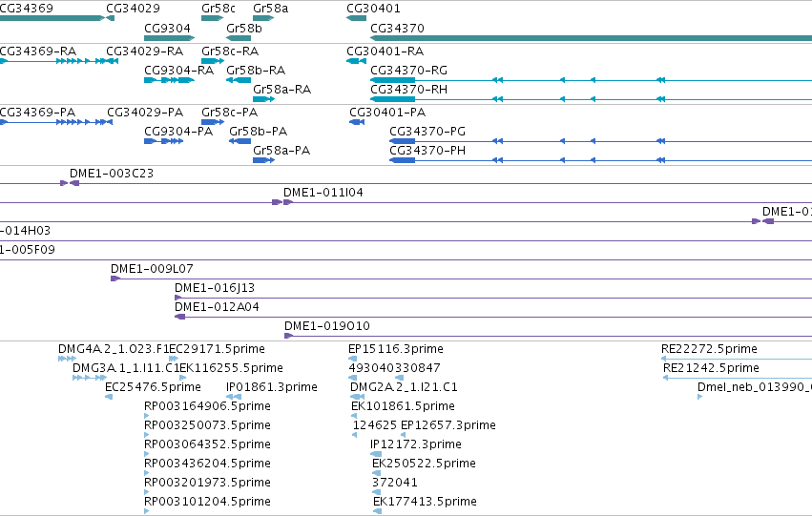The image size is (812, 516).
Task: Open the Gr58c gene feature
Action: (x=213, y=18)
